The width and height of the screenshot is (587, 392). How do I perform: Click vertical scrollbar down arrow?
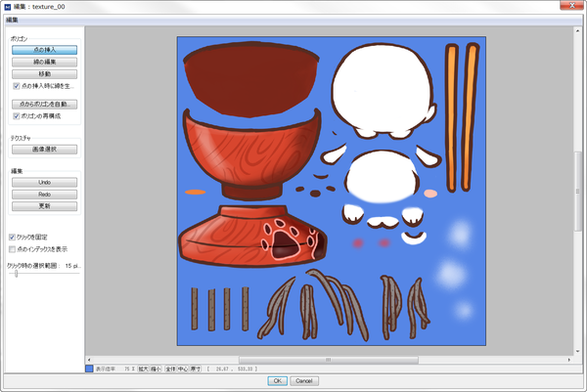click(x=578, y=351)
